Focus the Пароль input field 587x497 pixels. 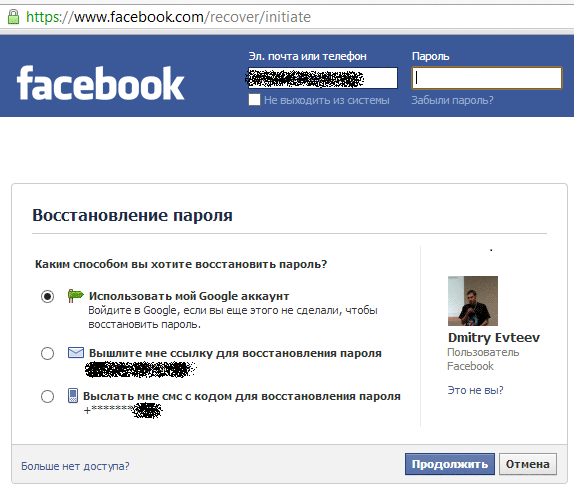(487, 78)
